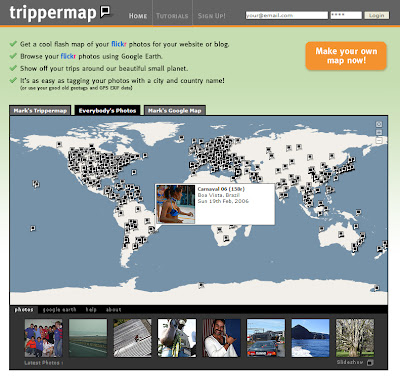Image resolution: width=400 pixels, height=377 pixels.
Task: Select the South Africa photo marker
Action: [226, 238]
